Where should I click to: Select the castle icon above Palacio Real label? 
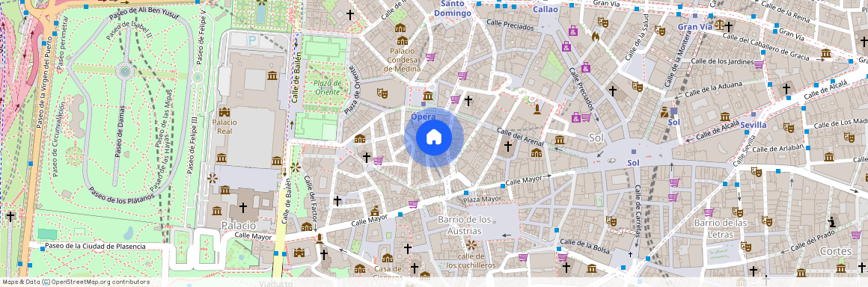(224, 111)
